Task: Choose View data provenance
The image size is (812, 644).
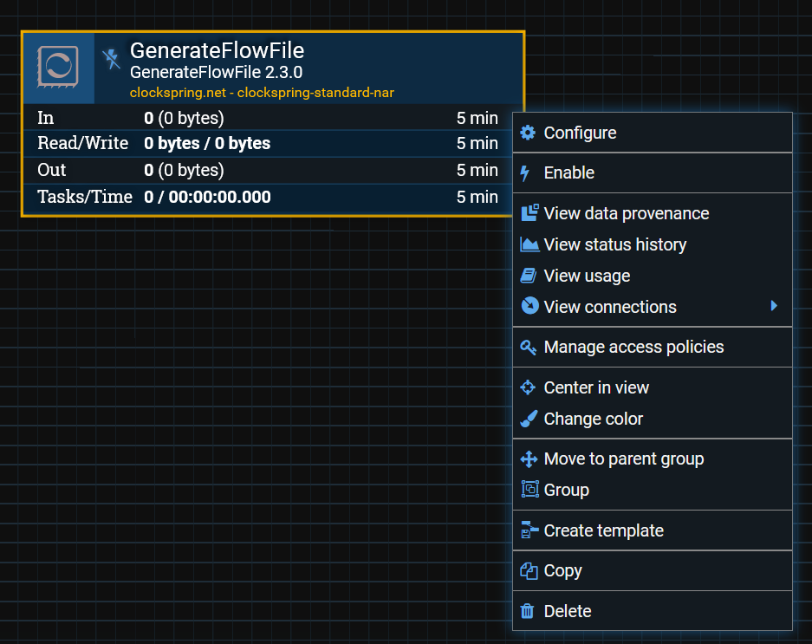Action: coord(653,213)
